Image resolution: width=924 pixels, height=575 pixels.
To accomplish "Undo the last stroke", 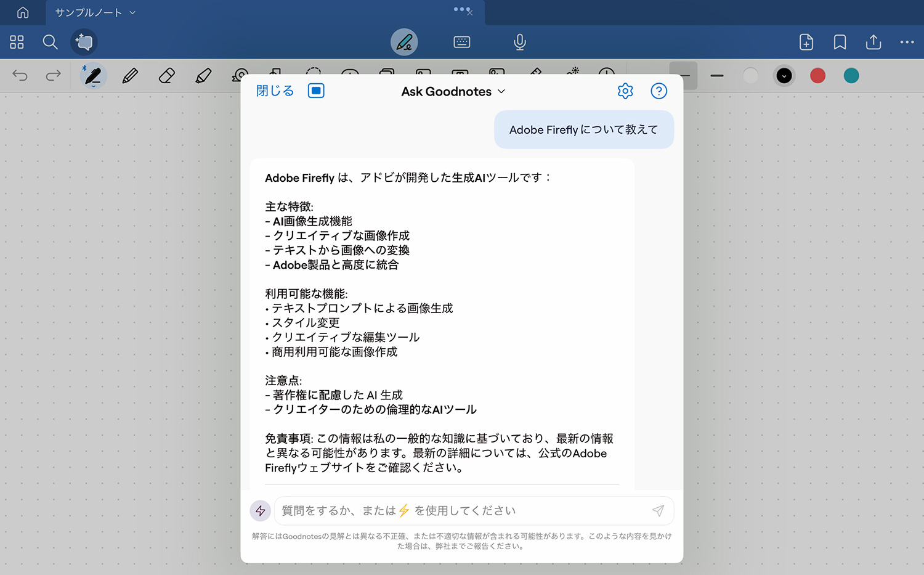I will click(20, 75).
